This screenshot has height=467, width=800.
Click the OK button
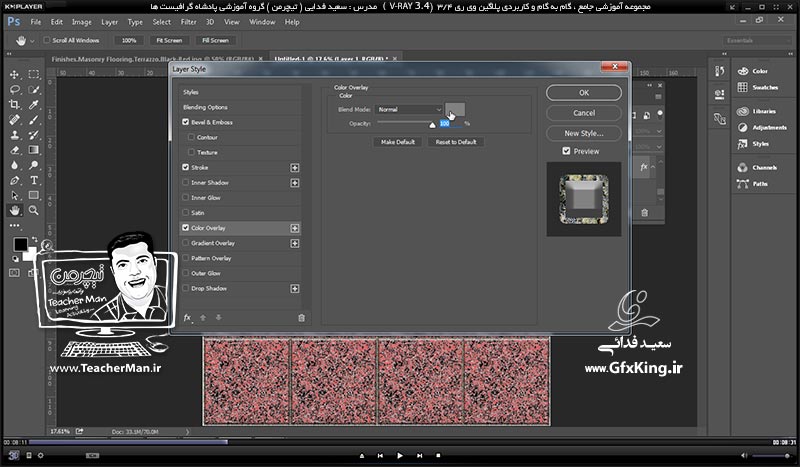[x=584, y=93]
